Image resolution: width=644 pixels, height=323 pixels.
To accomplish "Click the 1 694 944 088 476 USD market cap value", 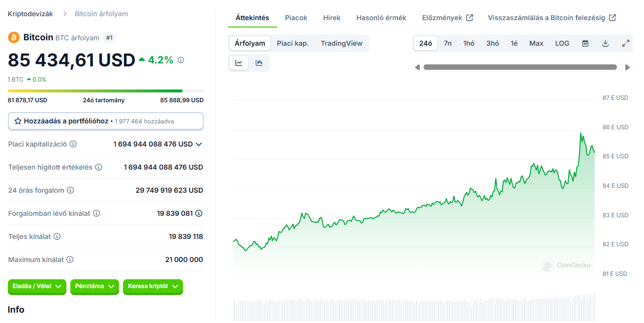I will (x=153, y=144).
